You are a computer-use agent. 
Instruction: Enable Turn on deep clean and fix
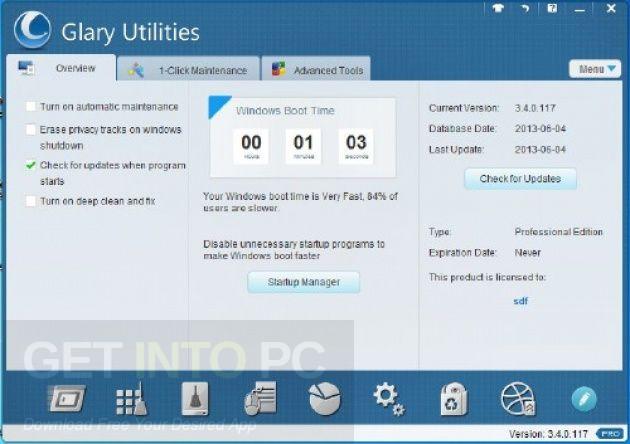[31, 201]
